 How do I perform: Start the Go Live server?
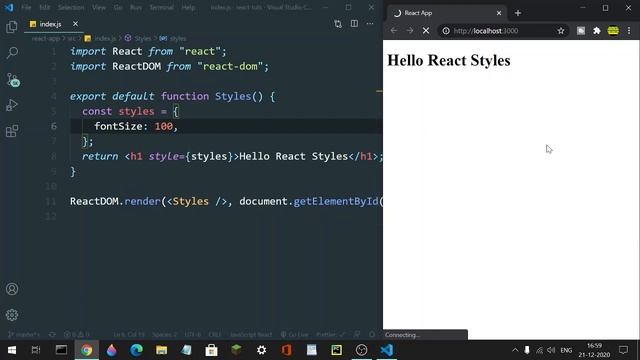[294, 335]
